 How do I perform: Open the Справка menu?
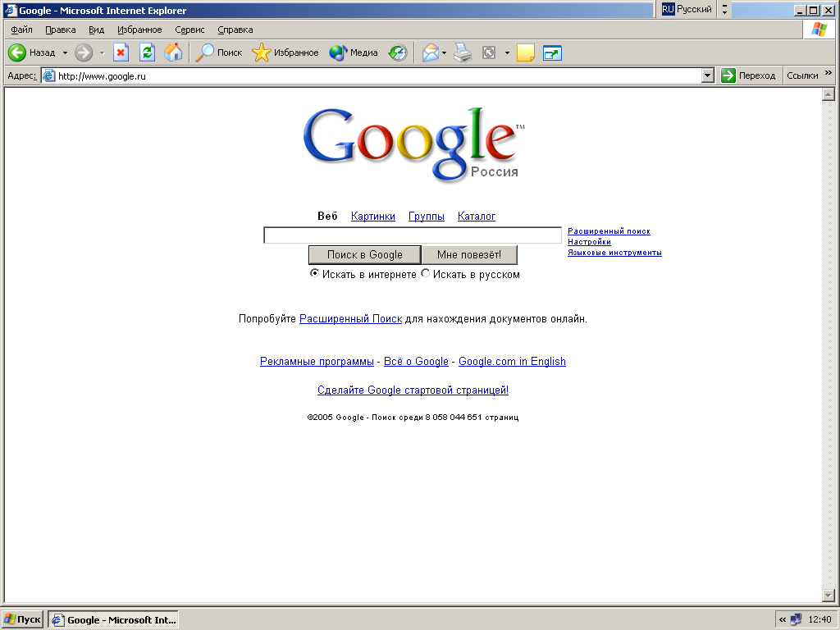235,30
